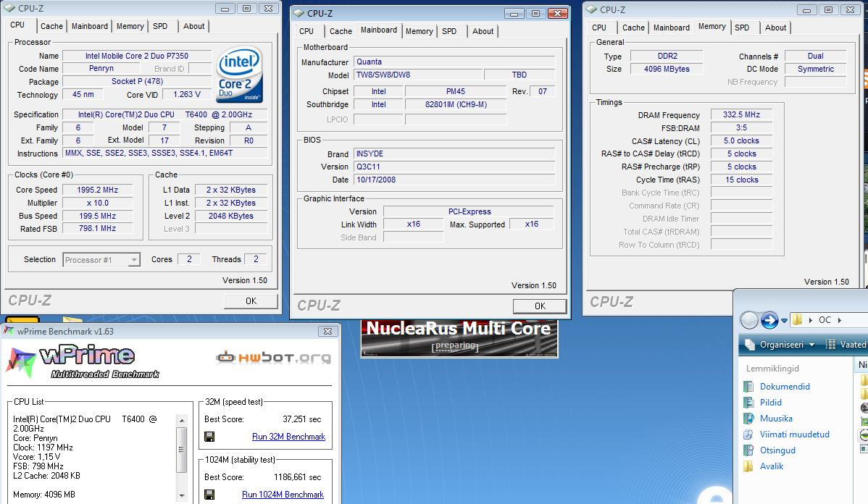
Task: Click the Channels # value Dual
Action: pos(815,56)
